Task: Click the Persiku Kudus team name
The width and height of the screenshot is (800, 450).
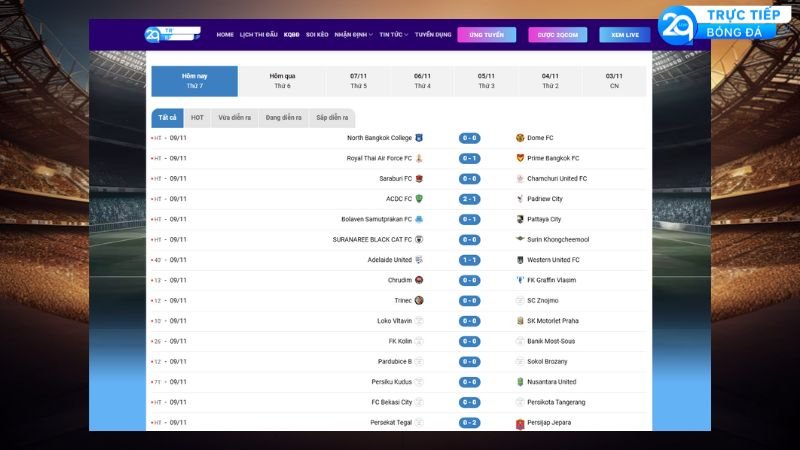Action: coord(391,382)
